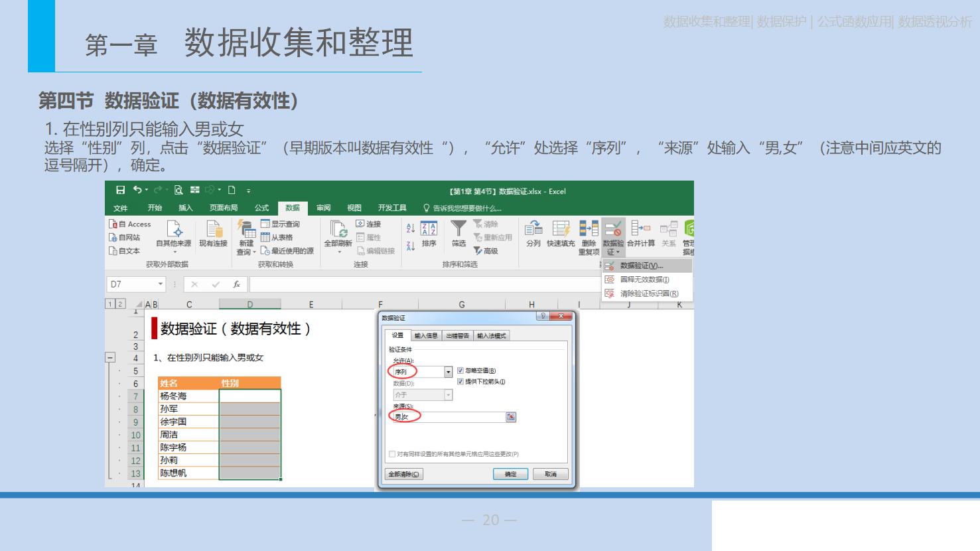
Task: Import data from Access (自 Access)
Action: pos(130,224)
